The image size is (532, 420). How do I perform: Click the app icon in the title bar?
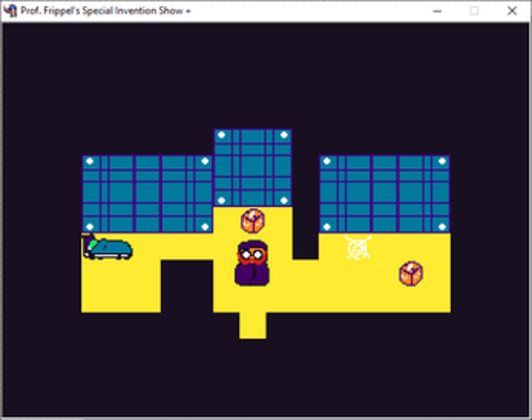click(10, 11)
